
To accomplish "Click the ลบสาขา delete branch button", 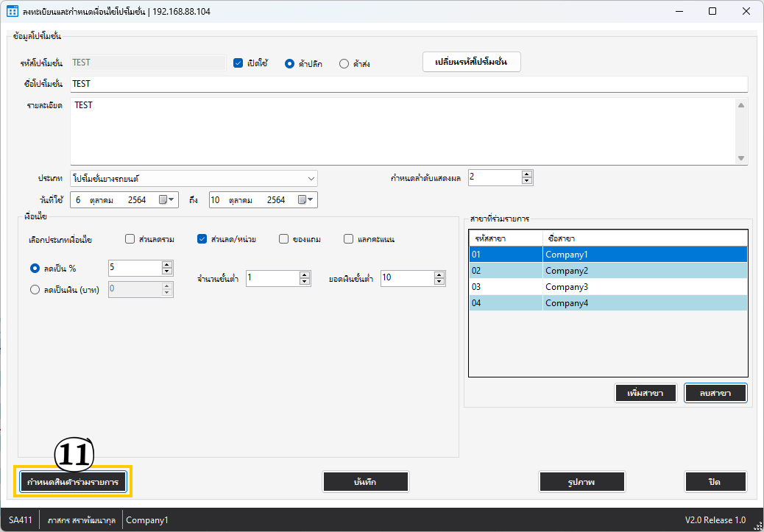I will [x=715, y=394].
